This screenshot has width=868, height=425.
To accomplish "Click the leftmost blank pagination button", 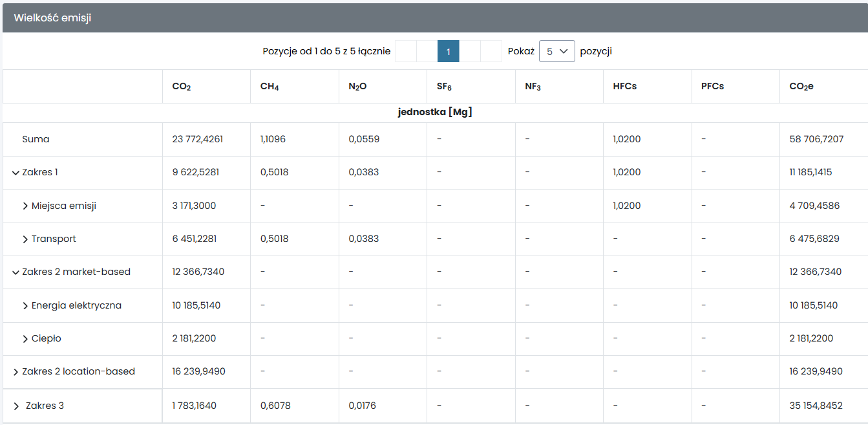I will click(405, 51).
